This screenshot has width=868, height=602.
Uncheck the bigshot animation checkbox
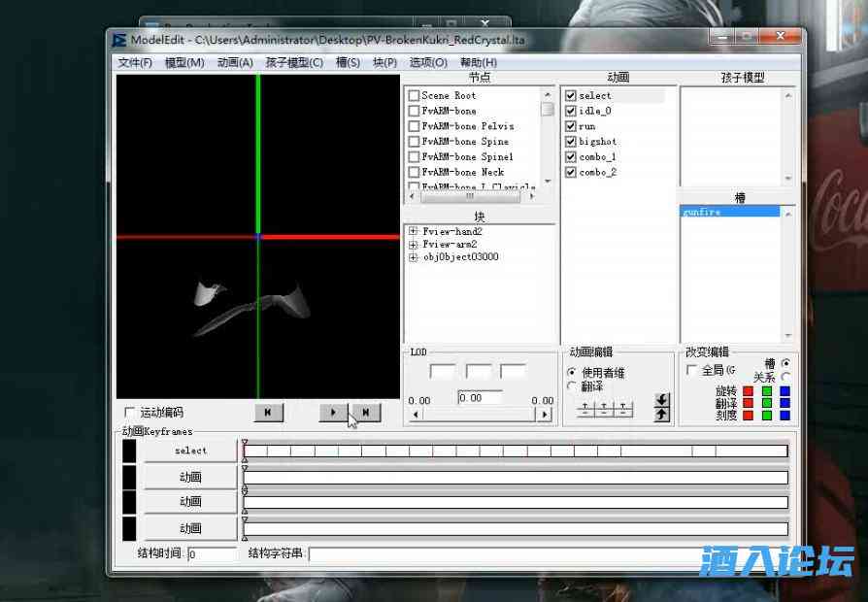coord(571,142)
